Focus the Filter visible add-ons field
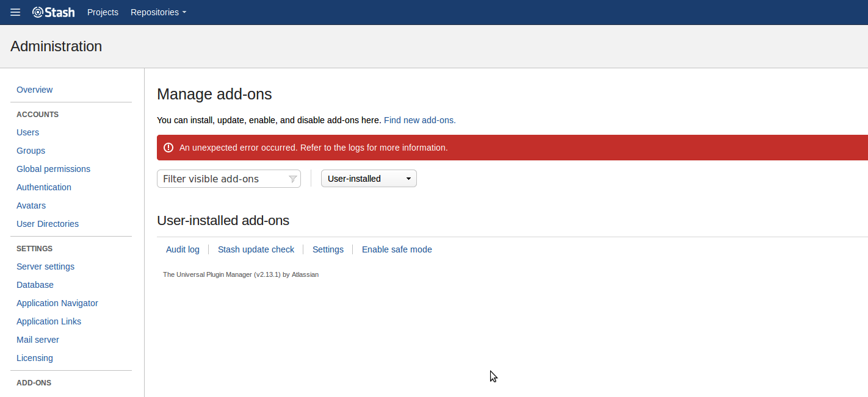868x397 pixels. click(x=229, y=179)
